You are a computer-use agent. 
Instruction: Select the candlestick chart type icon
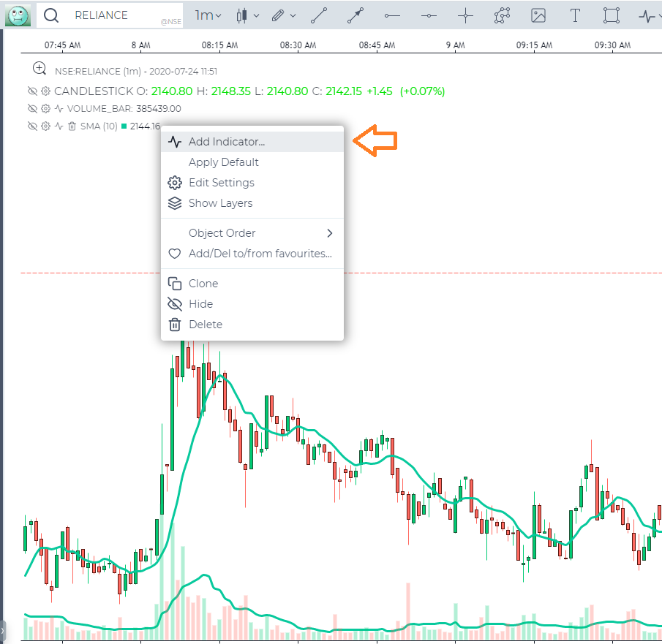tap(241, 15)
